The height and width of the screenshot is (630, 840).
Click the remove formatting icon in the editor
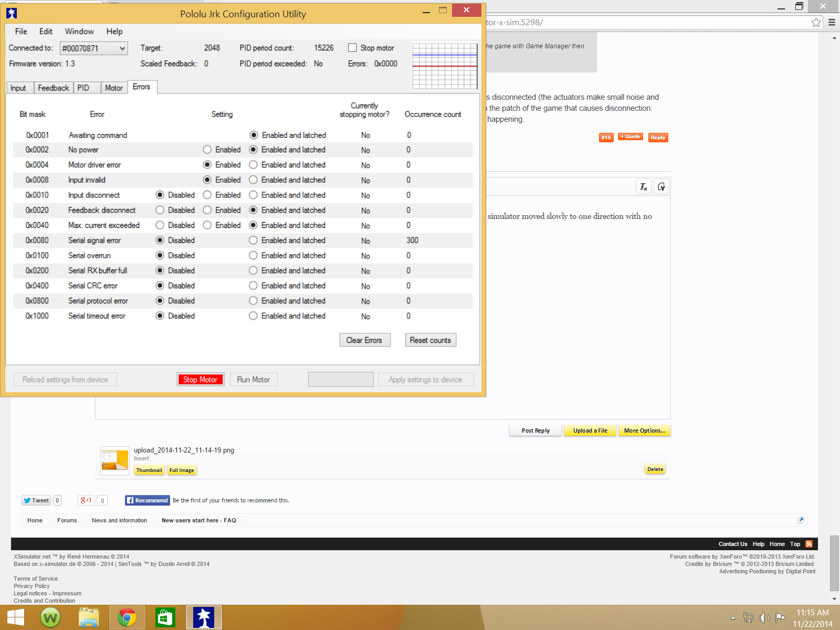coord(644,187)
